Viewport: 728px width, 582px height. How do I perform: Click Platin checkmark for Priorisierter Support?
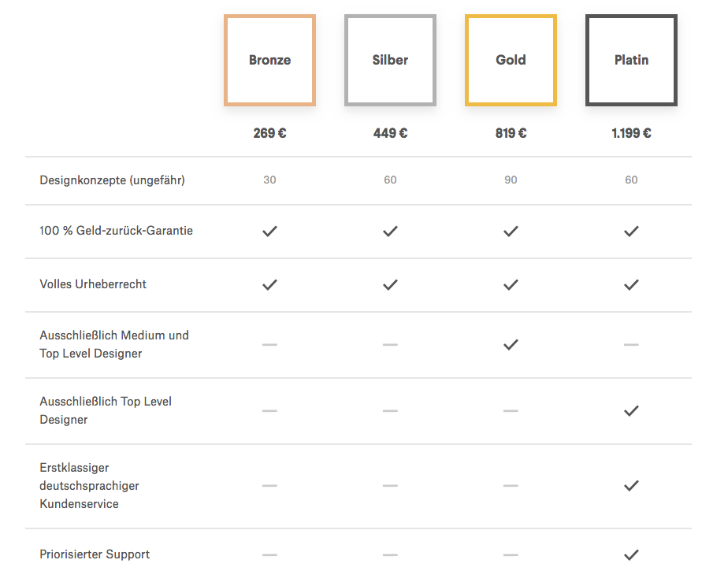(x=631, y=554)
